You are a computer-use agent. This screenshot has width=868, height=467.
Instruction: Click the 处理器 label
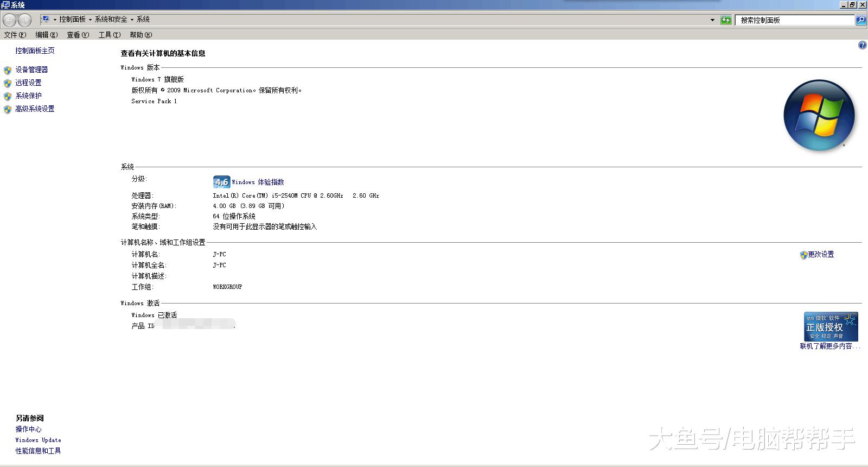pyautogui.click(x=142, y=195)
